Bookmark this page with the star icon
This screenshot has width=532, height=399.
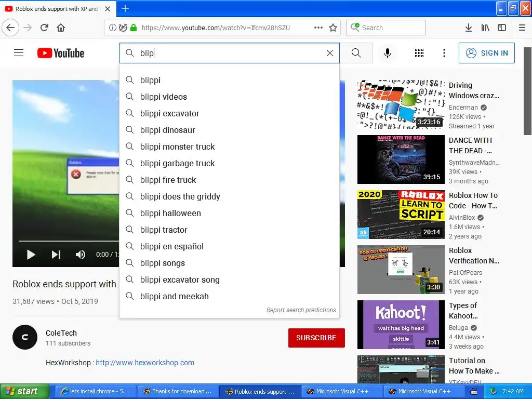coord(333,28)
